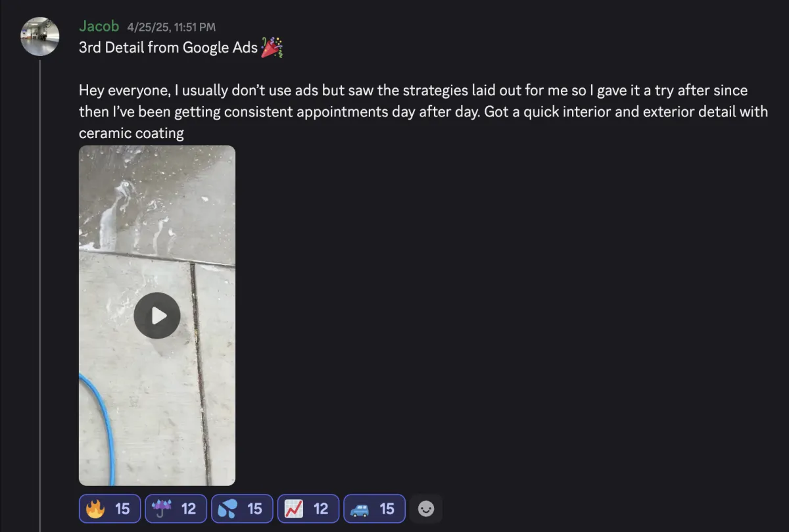
Task: Click the Jacob username
Action: click(99, 26)
